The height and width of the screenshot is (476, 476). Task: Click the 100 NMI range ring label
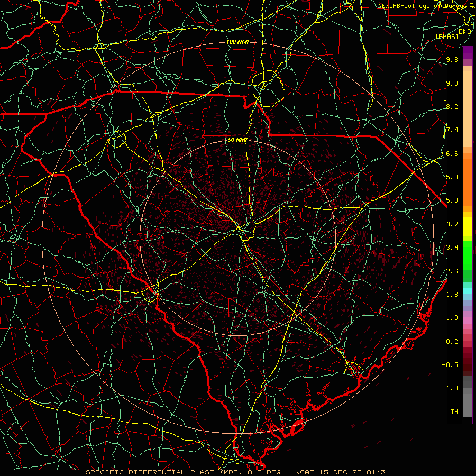click(237, 42)
